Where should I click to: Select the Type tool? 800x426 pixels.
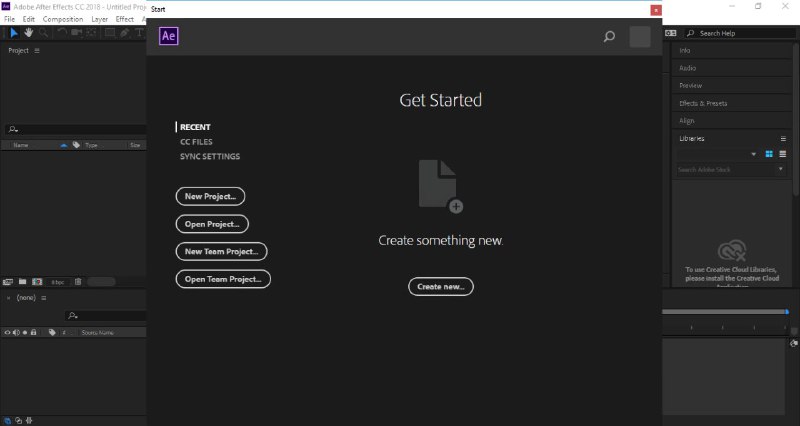[139, 33]
